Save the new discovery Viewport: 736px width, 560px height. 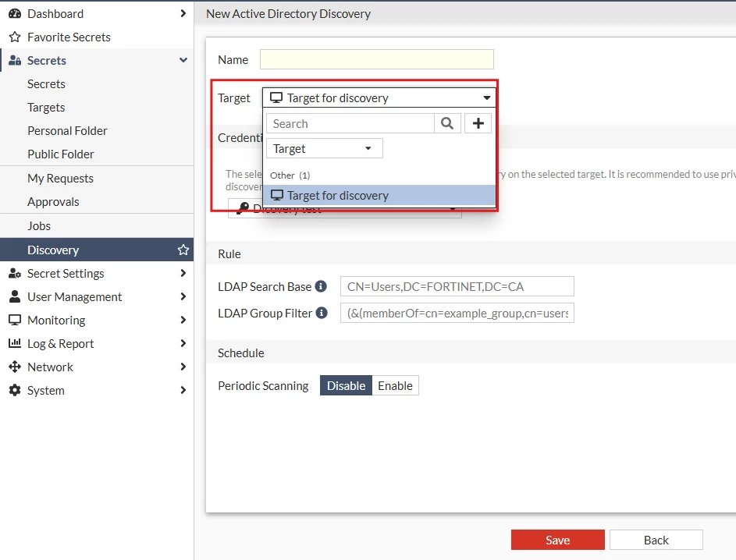557,540
